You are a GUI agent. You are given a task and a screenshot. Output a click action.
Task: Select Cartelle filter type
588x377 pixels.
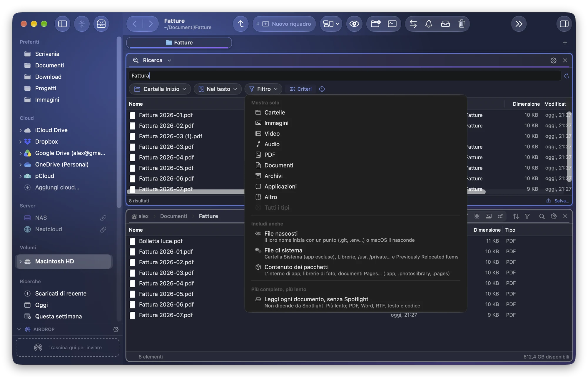click(356, 112)
